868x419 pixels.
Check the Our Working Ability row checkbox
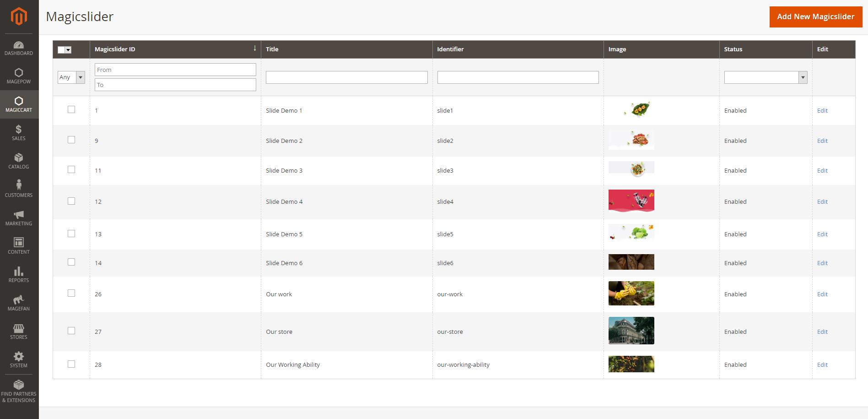[71, 364]
